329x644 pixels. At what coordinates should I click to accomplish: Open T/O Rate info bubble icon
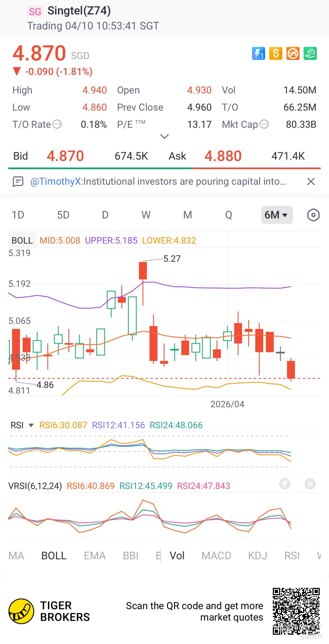pyautogui.click(x=57, y=124)
